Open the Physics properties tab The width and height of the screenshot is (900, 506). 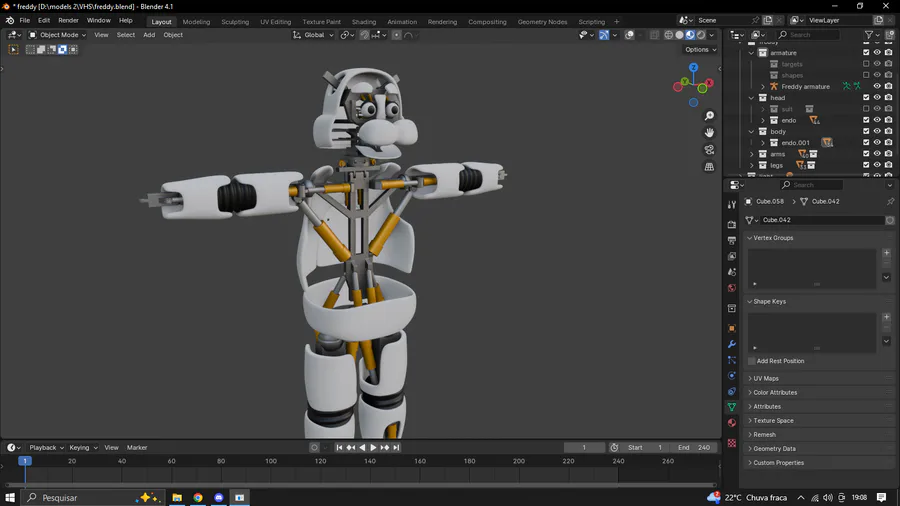point(732,376)
